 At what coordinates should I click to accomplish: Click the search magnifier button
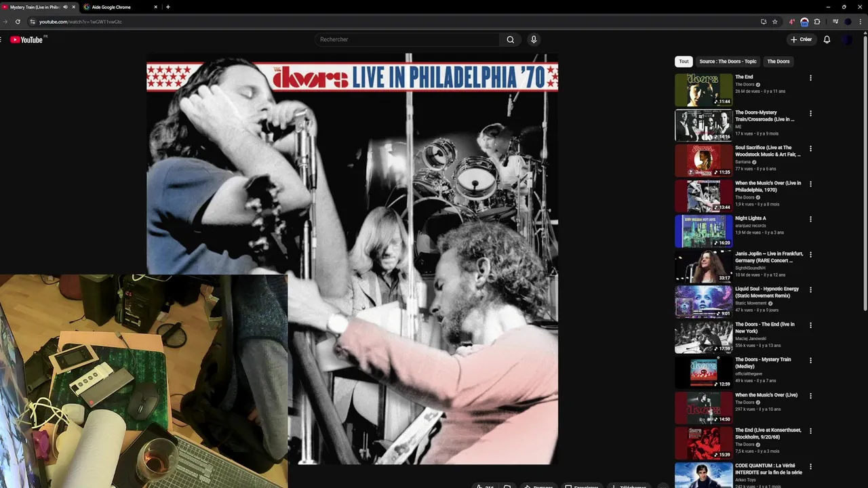point(511,39)
